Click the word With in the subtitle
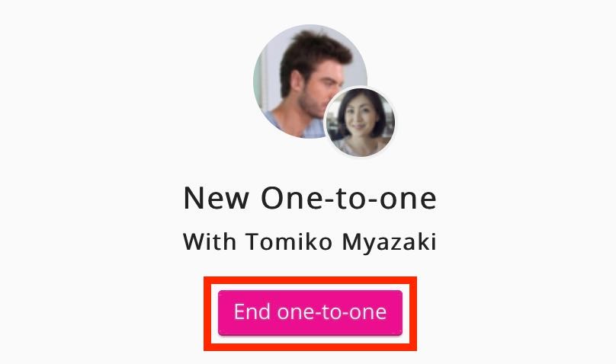Screen dimensions: 616x364 (210, 241)
